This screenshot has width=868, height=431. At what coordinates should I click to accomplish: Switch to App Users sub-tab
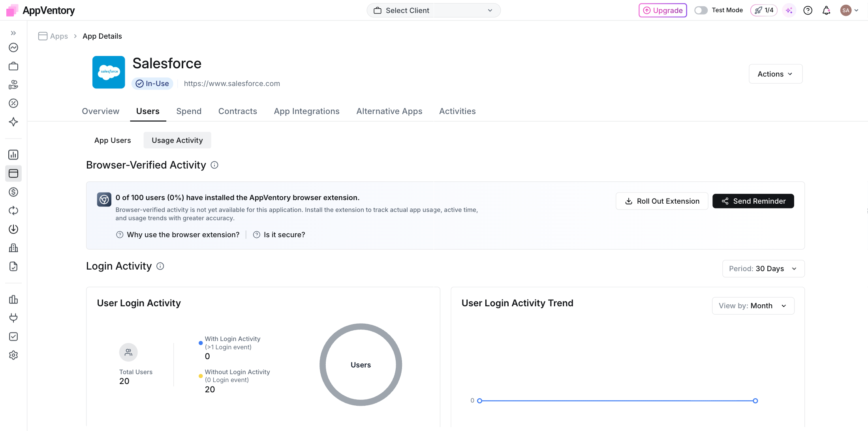tap(113, 140)
